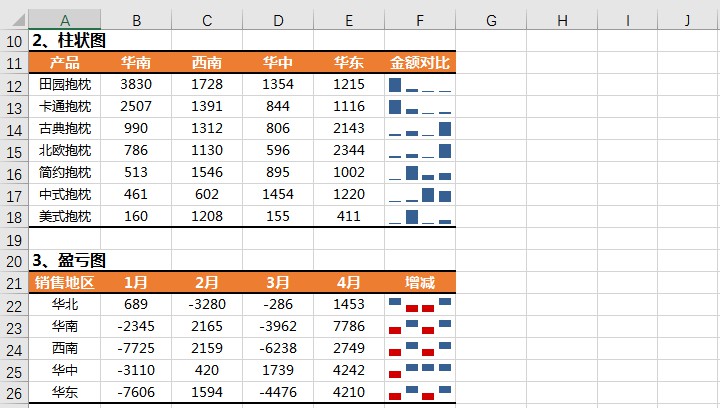Click the cell with value 2344
720x408 pixels.
[x=349, y=151]
